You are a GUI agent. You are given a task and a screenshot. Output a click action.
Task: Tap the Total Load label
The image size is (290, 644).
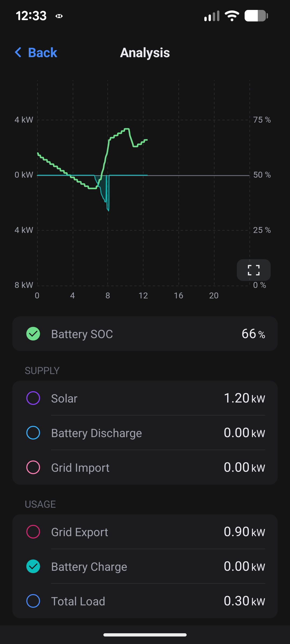(x=78, y=601)
